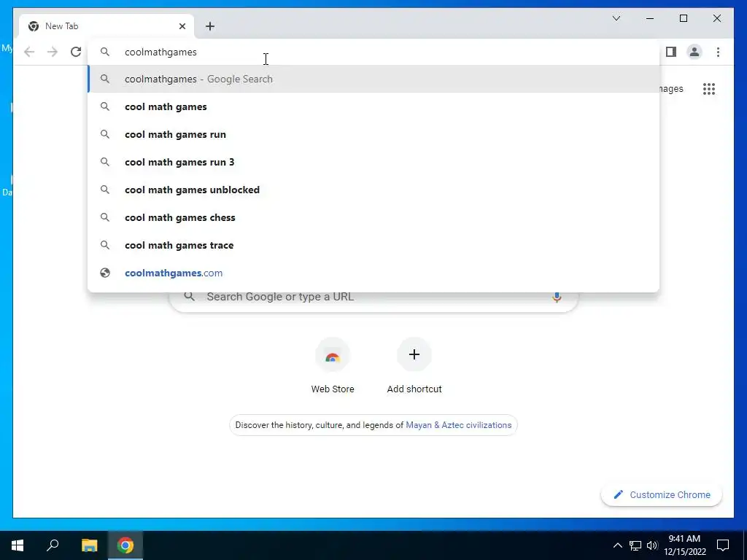
Task: Pick the 'cool math games' suggestion
Action: (x=373, y=106)
